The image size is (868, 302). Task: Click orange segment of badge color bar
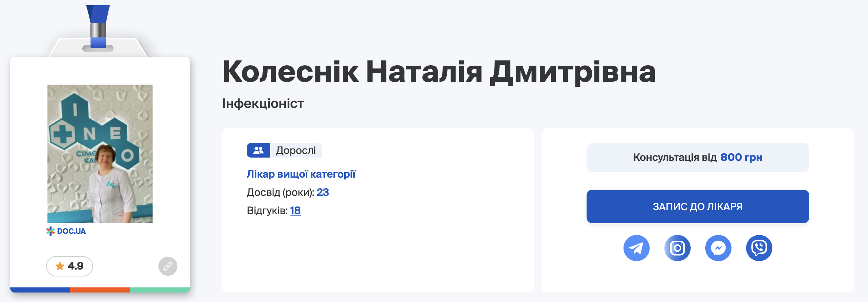point(100,290)
